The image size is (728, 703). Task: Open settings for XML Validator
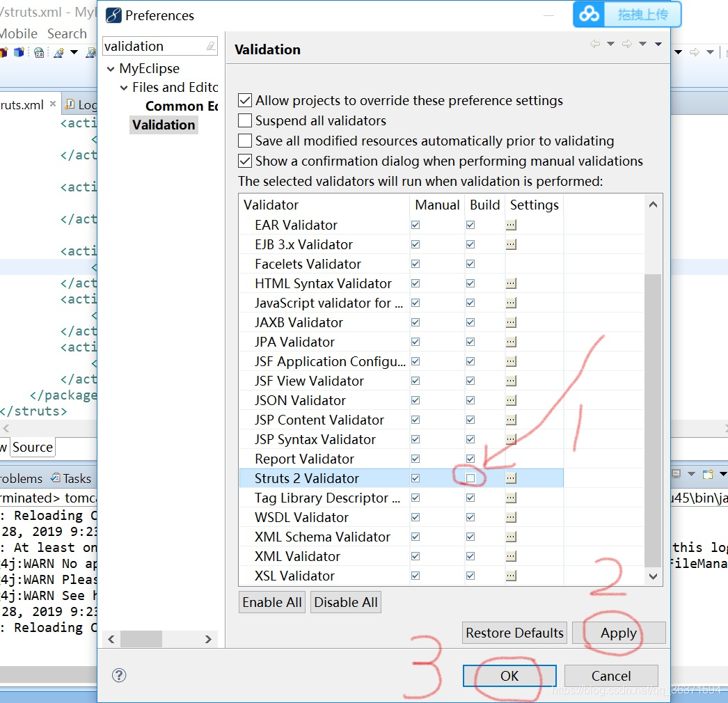pos(511,556)
